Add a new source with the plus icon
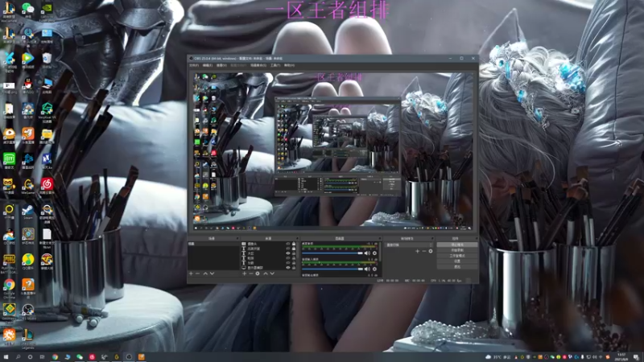Viewport: 644px width, 362px height. click(x=245, y=274)
